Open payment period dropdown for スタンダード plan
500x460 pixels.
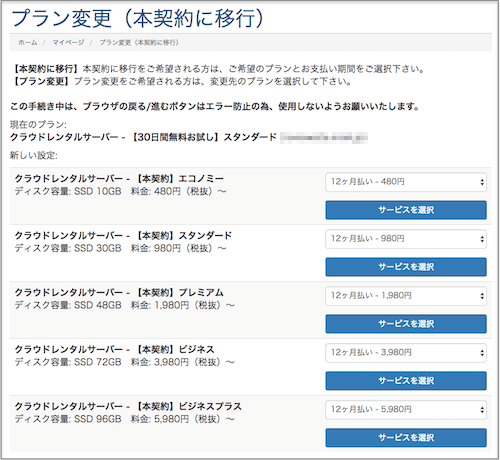point(406,239)
